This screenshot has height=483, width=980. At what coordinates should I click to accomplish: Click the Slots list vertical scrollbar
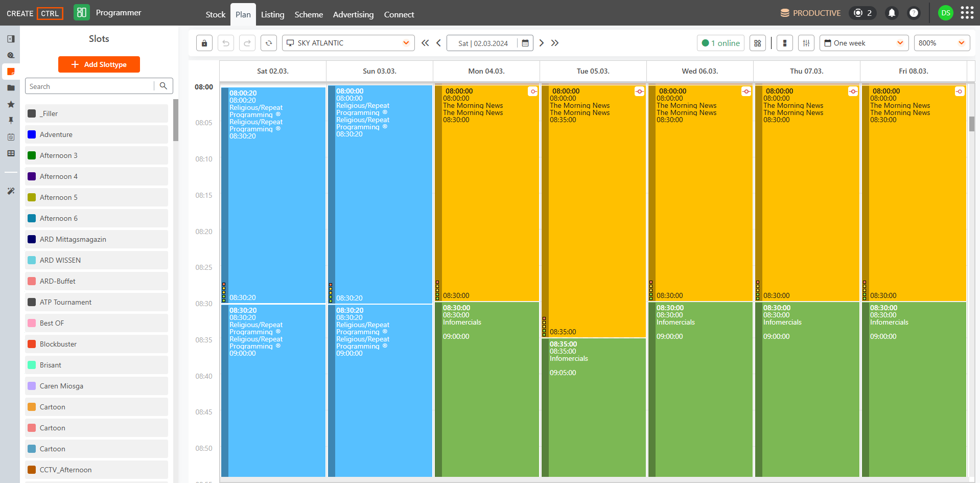[176, 120]
